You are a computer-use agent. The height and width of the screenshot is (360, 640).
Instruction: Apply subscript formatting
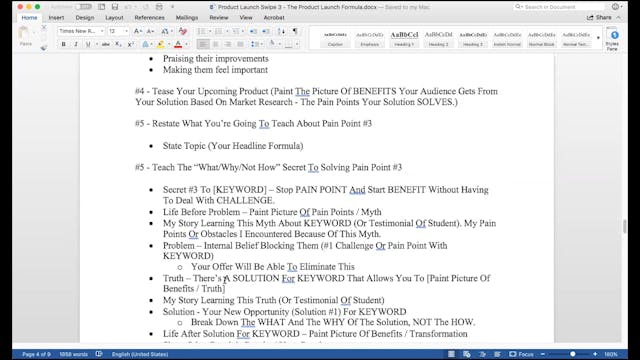point(118,44)
